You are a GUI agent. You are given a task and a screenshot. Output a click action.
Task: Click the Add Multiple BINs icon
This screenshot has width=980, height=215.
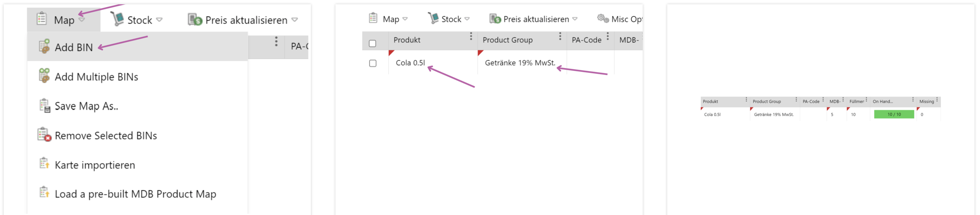click(x=44, y=75)
